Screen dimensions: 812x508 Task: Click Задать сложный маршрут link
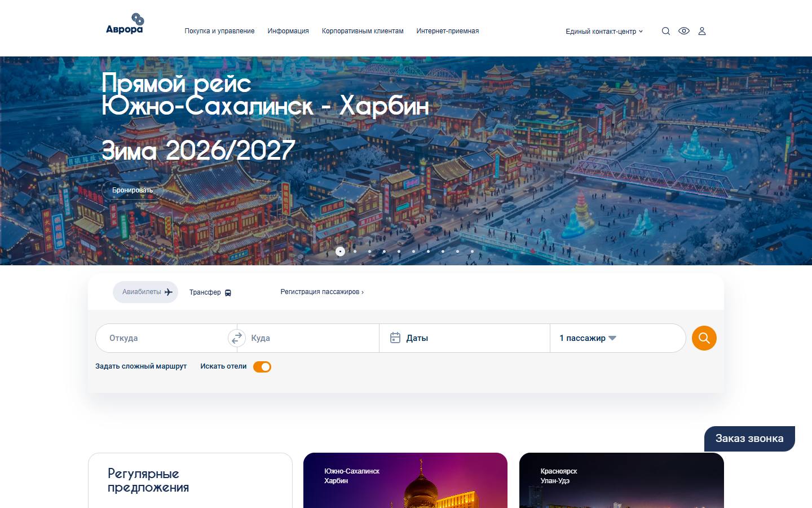pos(141,366)
